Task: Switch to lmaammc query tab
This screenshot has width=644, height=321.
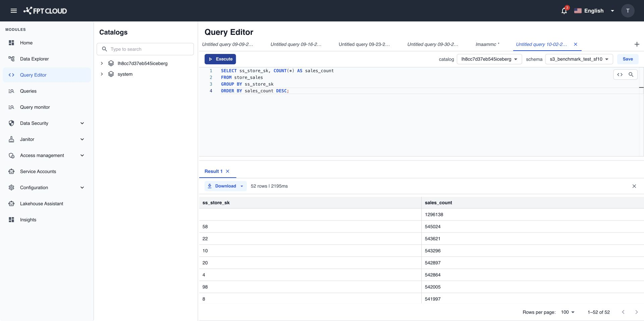Action: click(487, 44)
